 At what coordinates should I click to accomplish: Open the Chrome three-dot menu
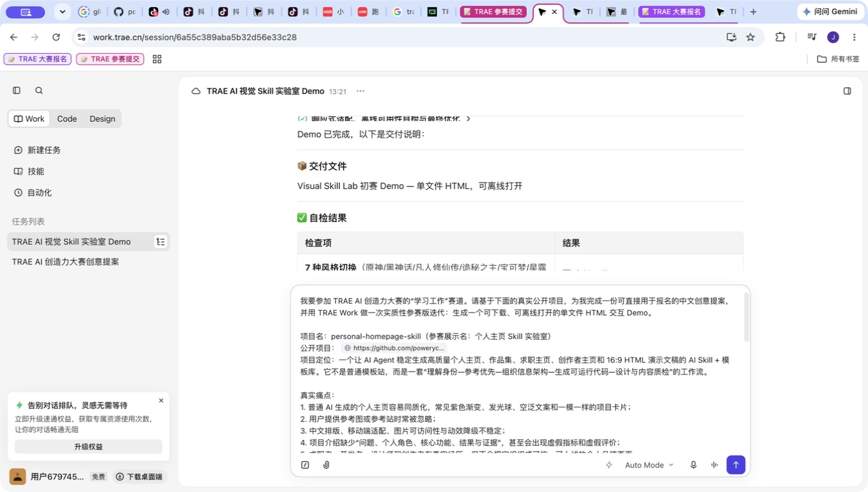tap(854, 37)
